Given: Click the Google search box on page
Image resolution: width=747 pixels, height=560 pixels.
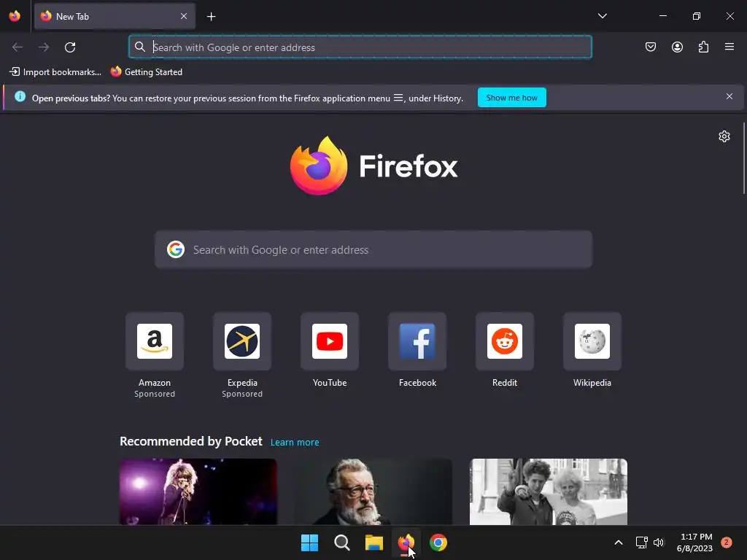Looking at the screenshot, I should click(373, 250).
